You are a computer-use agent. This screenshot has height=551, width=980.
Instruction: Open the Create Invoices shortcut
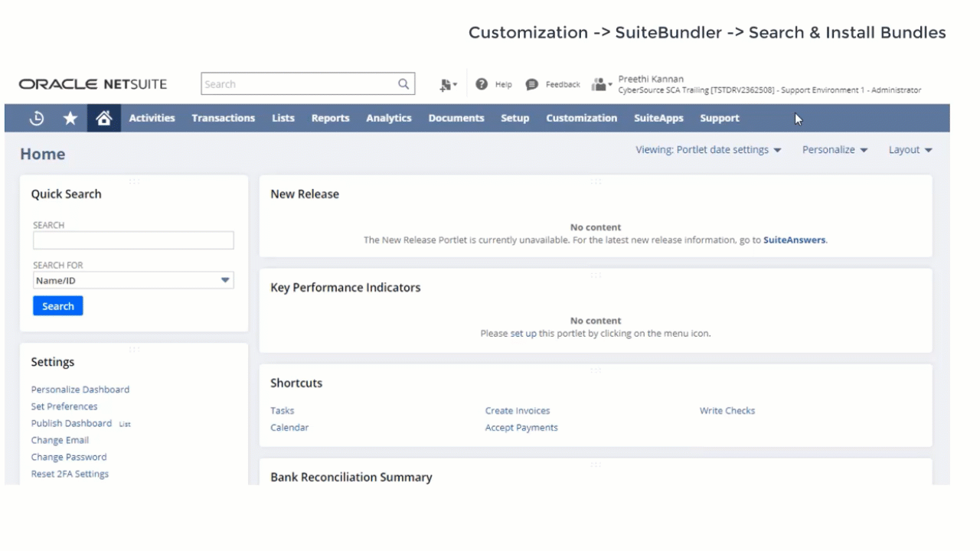pos(517,411)
